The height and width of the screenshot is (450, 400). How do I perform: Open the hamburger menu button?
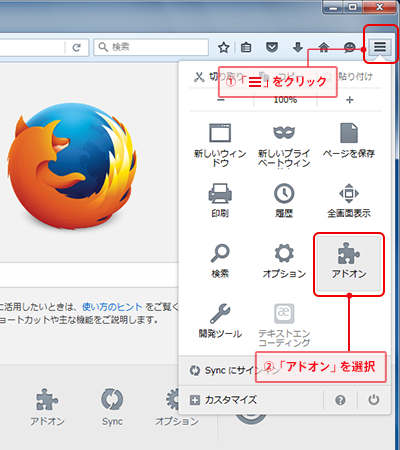380,47
